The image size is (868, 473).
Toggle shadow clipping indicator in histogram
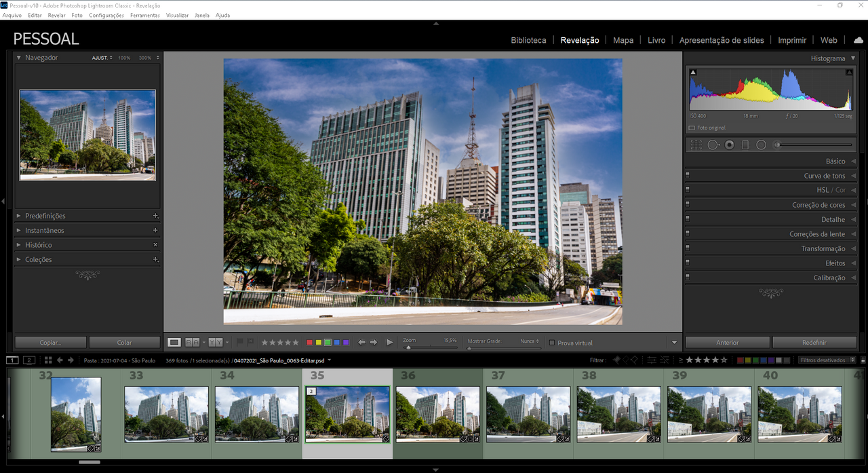[693, 73]
